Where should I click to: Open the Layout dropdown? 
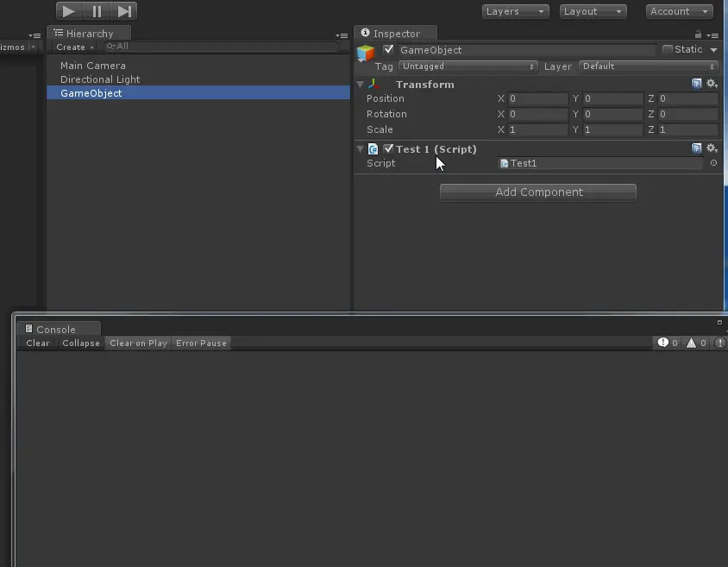click(x=593, y=11)
